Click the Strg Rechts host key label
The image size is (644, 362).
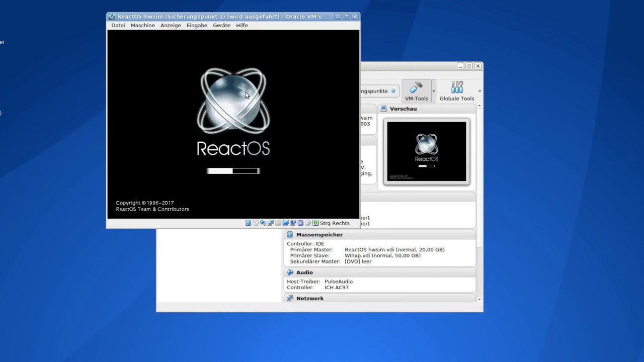(335, 223)
